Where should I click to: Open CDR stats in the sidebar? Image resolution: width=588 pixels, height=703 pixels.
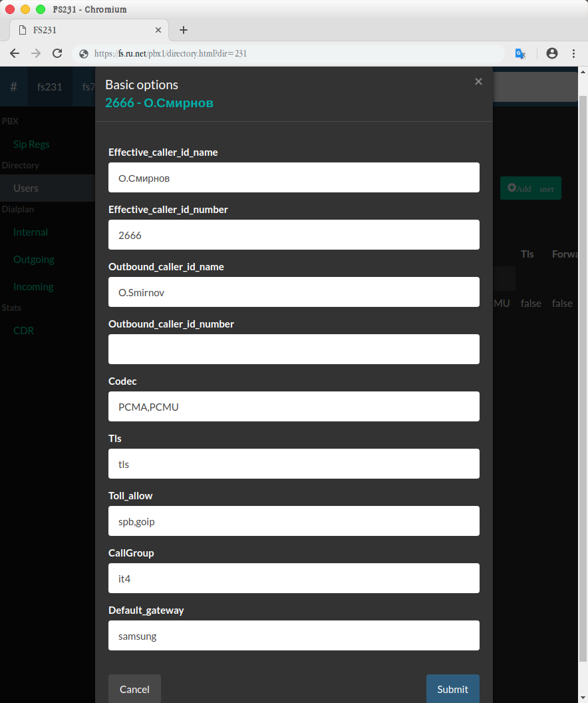tap(23, 330)
